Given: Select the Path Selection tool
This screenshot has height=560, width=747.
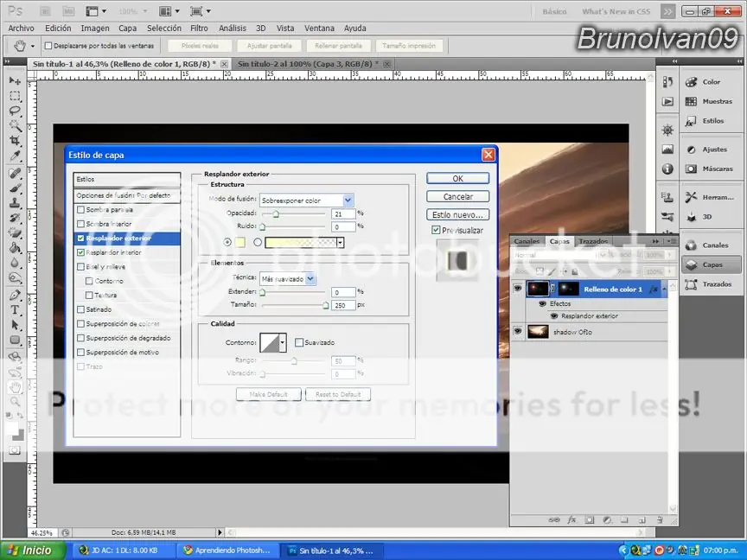Looking at the screenshot, I should click(15, 325).
